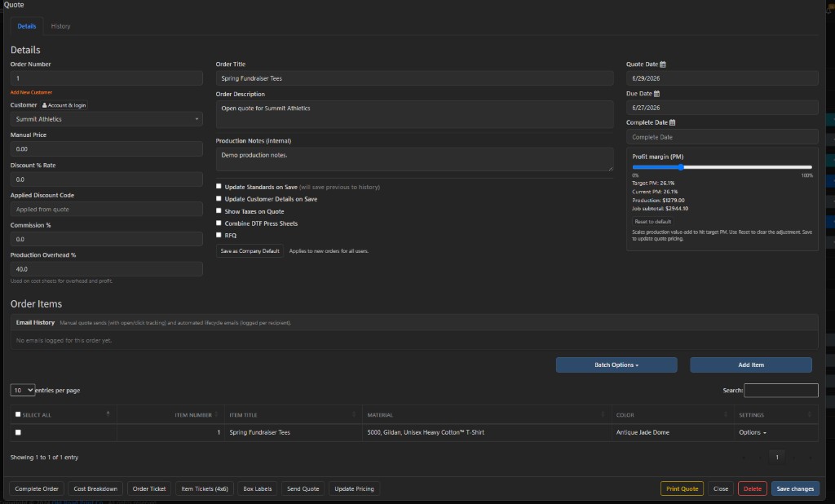The image size is (835, 504).
Task: Click Save as Company Default button
Action: [x=250, y=251]
